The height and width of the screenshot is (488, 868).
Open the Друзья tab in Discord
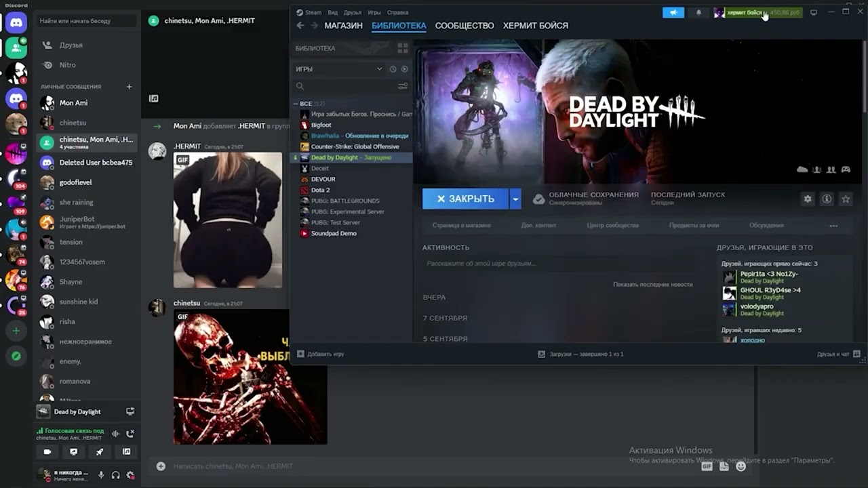point(88,45)
